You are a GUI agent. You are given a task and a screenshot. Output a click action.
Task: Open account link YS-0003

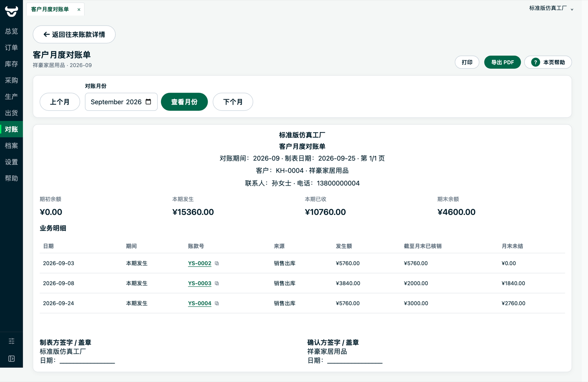200,283
